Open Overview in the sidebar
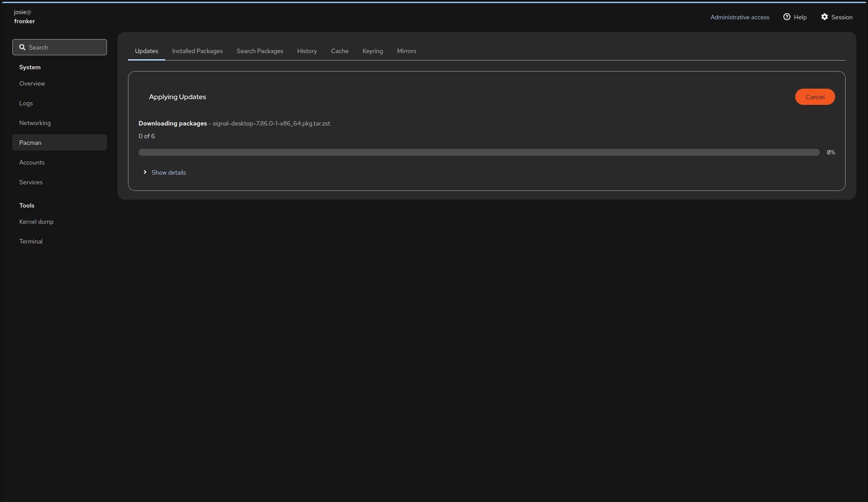The width and height of the screenshot is (868, 502). tap(32, 83)
